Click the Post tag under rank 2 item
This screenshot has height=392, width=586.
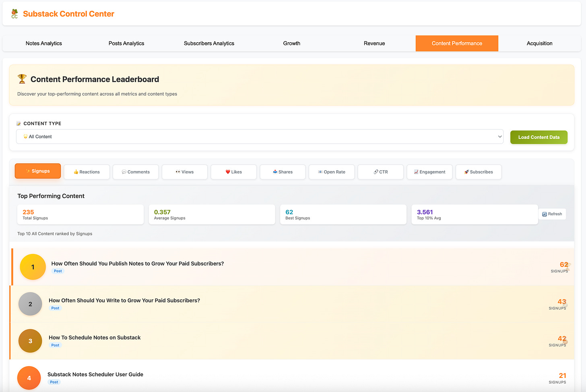(55, 308)
